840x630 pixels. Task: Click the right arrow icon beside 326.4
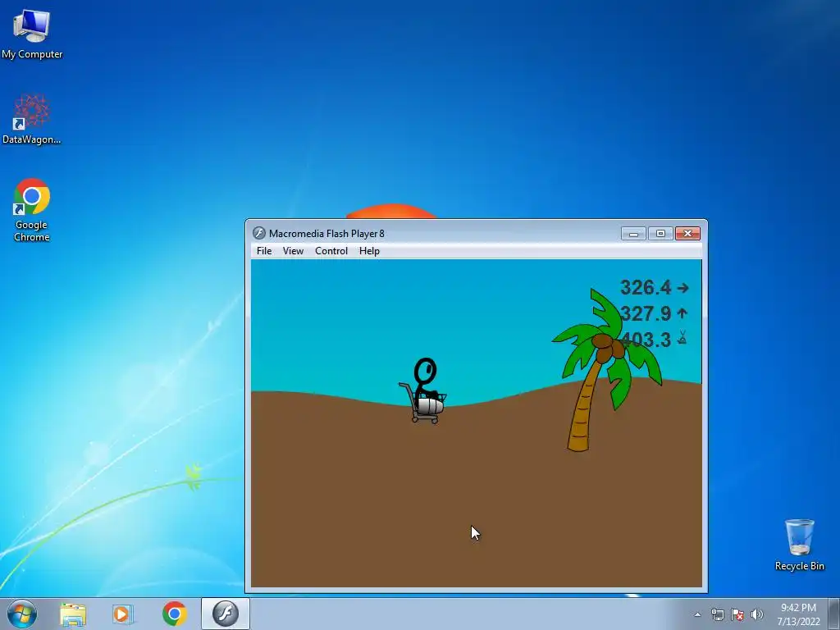point(682,288)
